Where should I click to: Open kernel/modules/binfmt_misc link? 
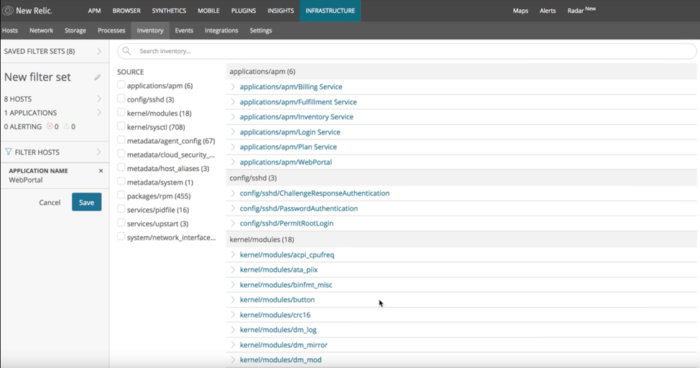point(286,284)
